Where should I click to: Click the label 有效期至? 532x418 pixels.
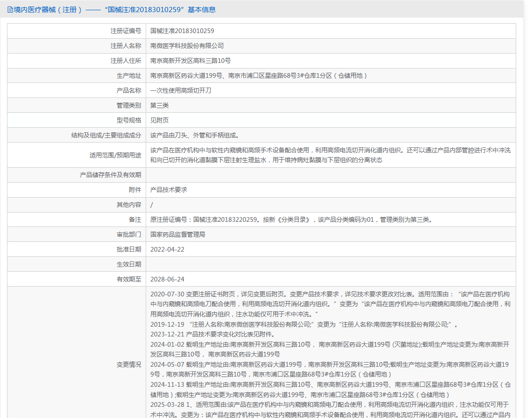(x=128, y=280)
